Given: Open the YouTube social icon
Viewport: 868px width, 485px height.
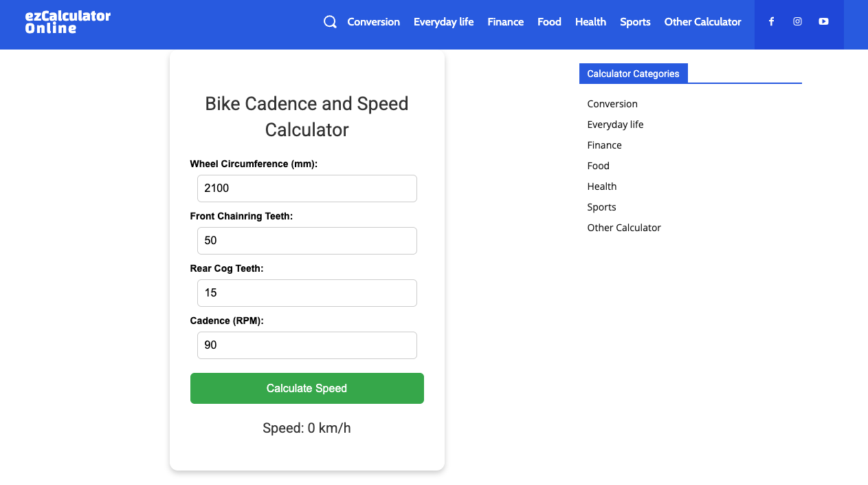Looking at the screenshot, I should click(x=823, y=22).
